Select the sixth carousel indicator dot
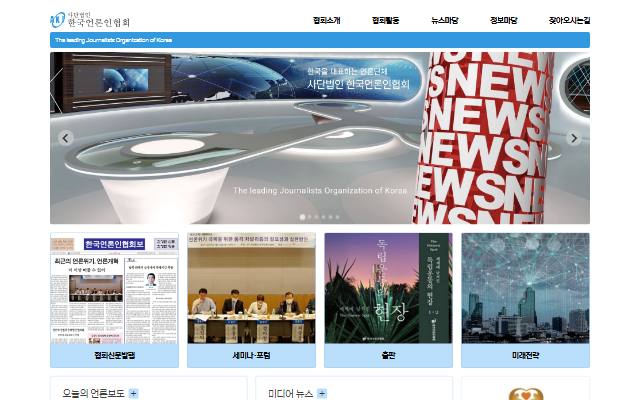Screen dimensions: 640x400 [337, 217]
